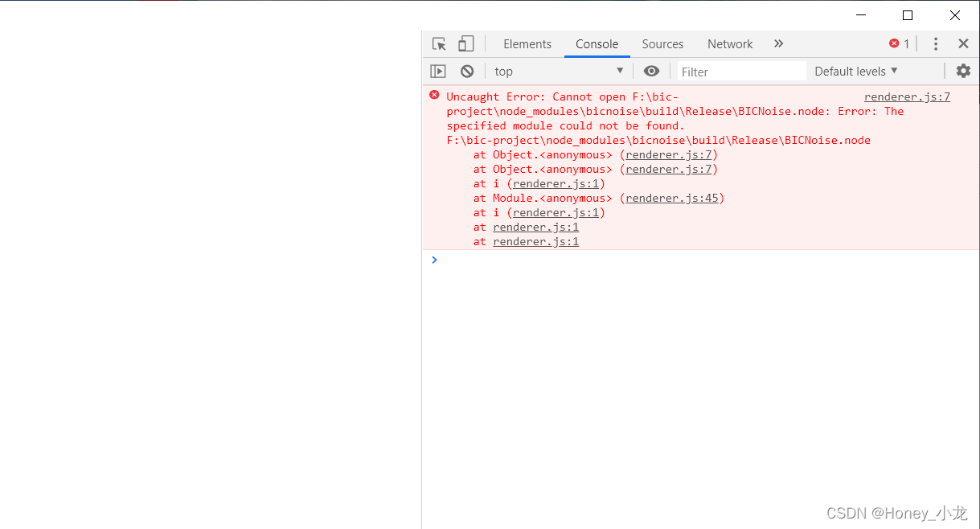Image resolution: width=980 pixels, height=529 pixels.
Task: Toggle the live expression eye icon
Action: [x=652, y=72]
